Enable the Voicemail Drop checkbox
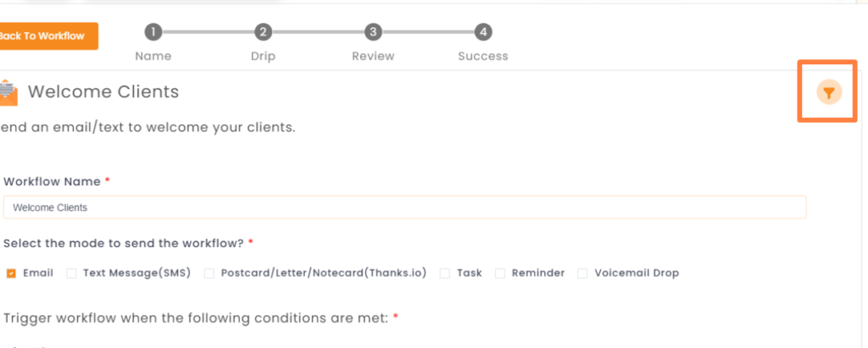 coord(582,273)
